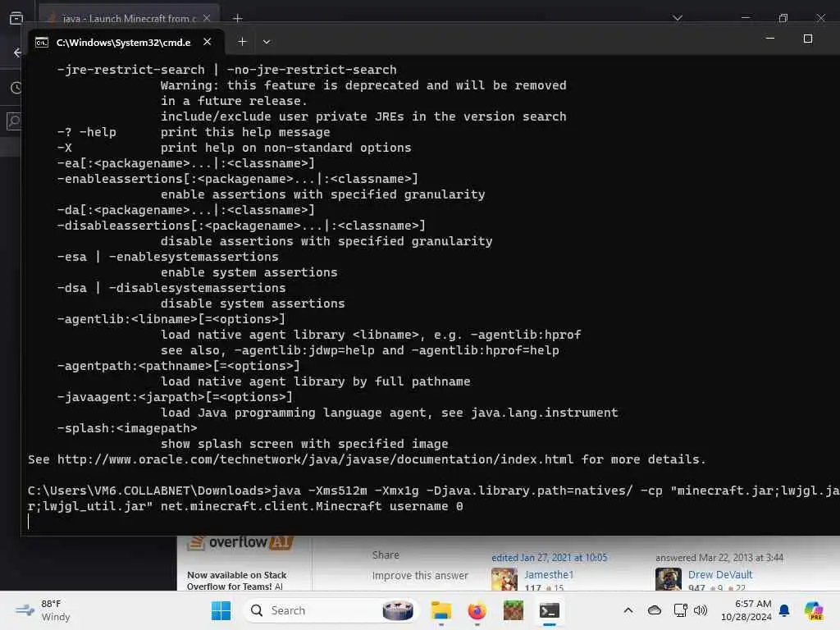
Task: Show hidden system tray icons
Action: click(x=628, y=610)
